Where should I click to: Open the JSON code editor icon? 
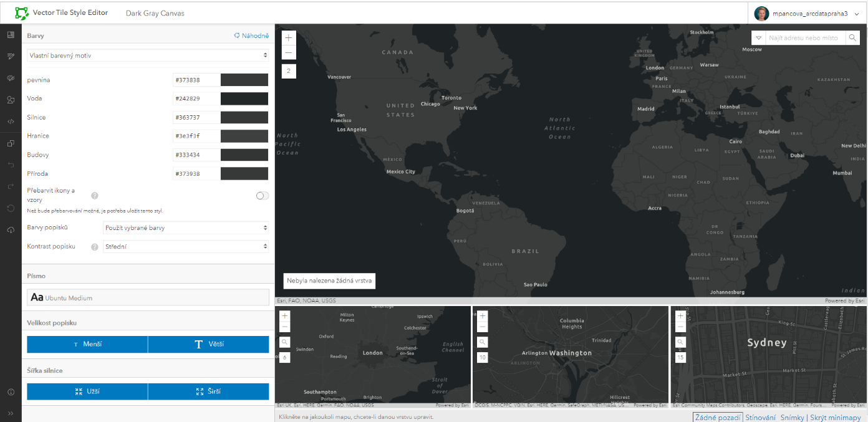[11, 122]
